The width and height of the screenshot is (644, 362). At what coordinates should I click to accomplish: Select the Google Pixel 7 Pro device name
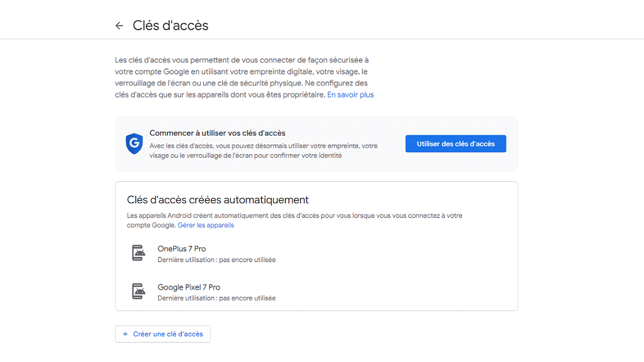[189, 287]
